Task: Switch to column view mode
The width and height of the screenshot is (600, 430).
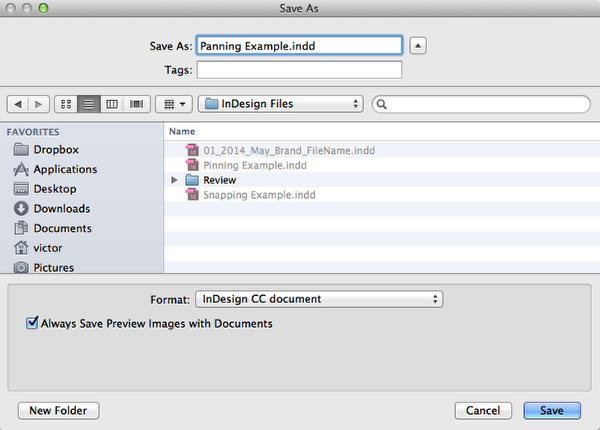Action: (x=112, y=104)
